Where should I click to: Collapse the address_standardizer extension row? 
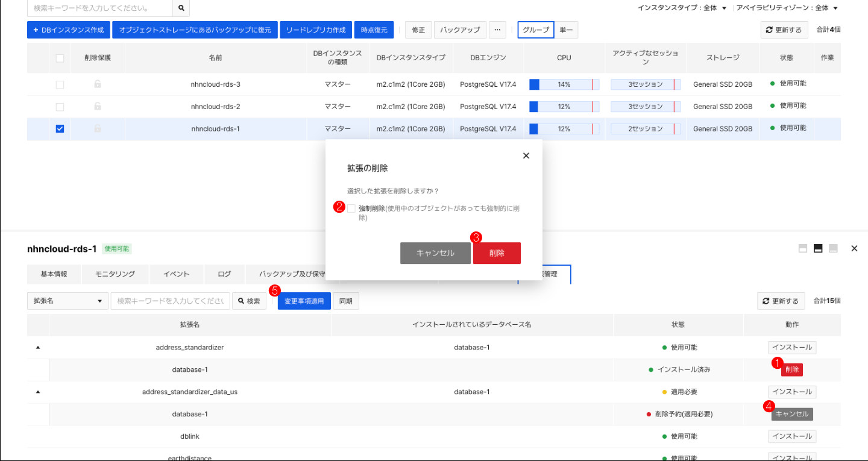38,348
